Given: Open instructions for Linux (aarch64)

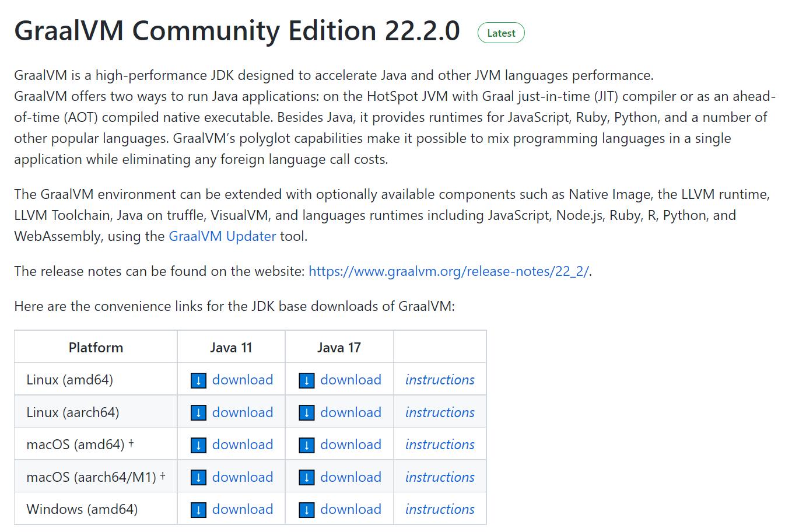Looking at the screenshot, I should [x=440, y=413].
